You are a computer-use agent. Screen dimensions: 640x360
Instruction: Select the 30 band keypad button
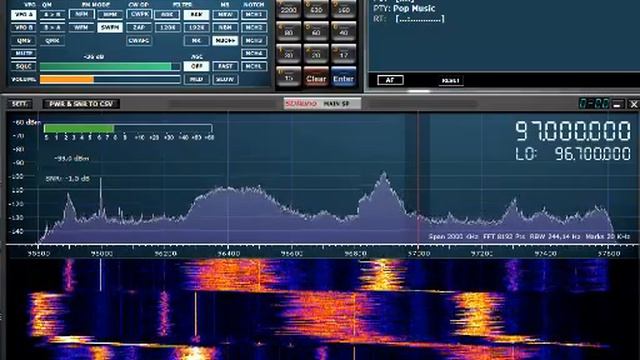(289, 54)
